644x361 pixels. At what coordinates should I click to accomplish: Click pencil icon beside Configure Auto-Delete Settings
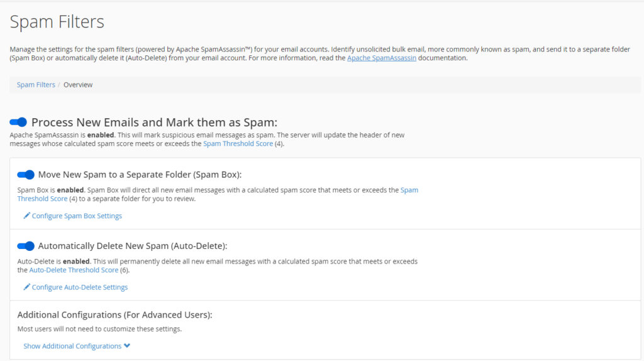coord(27,287)
